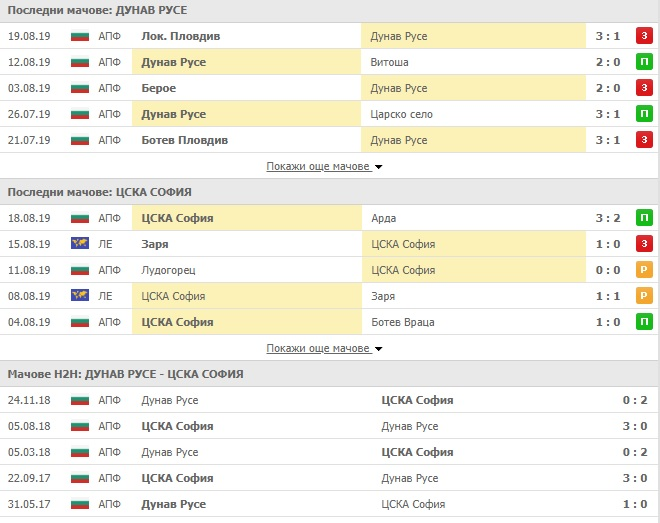Click the Bulgarian flag in the 24.11.18 row

(x=80, y=400)
